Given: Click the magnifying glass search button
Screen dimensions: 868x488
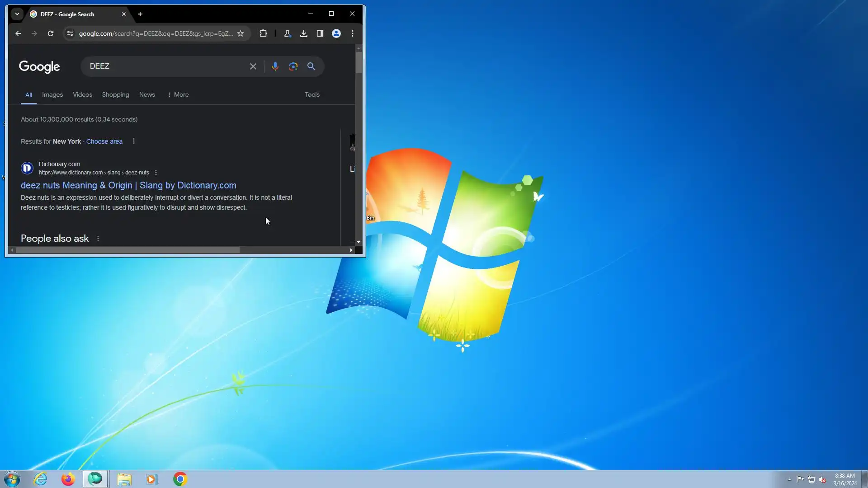Looking at the screenshot, I should (x=311, y=66).
